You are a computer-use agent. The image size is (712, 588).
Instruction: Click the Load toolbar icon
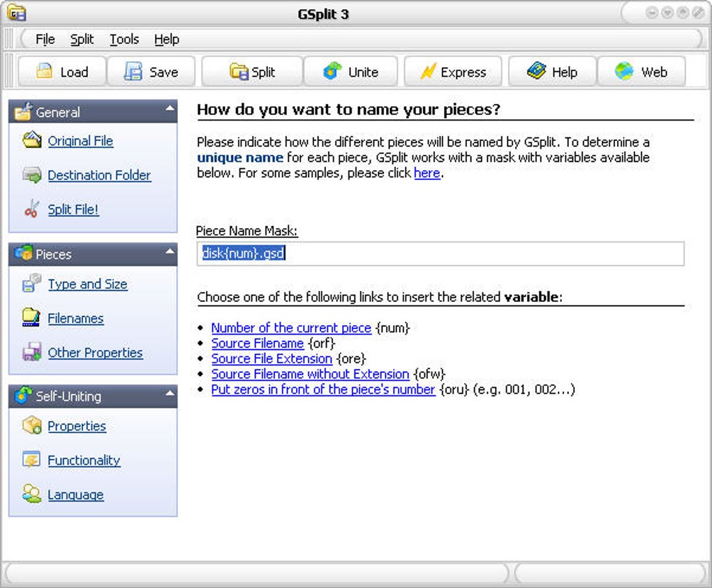click(45, 71)
